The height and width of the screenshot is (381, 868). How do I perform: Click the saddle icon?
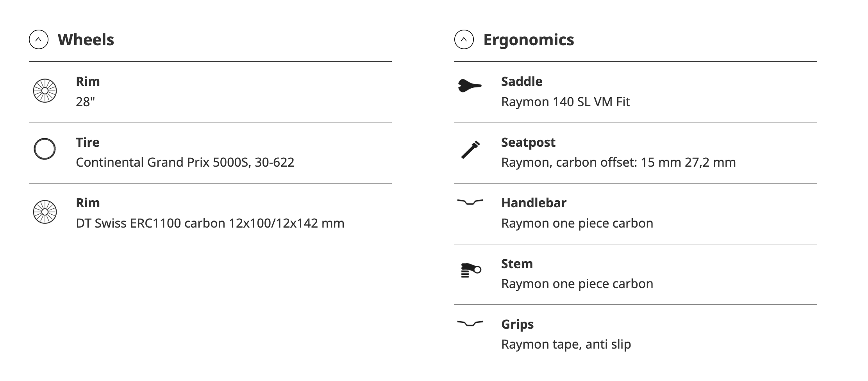pos(470,85)
